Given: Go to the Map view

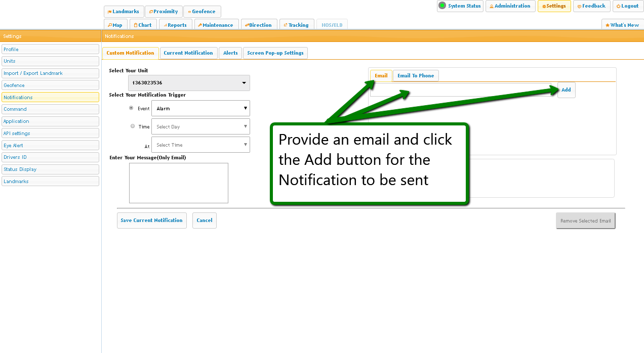Looking at the screenshot, I should (115, 25).
